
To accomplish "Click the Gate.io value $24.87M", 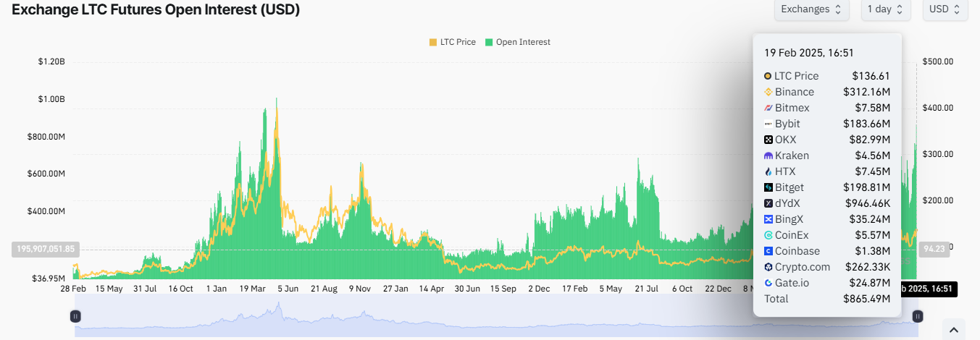I will 870,283.
